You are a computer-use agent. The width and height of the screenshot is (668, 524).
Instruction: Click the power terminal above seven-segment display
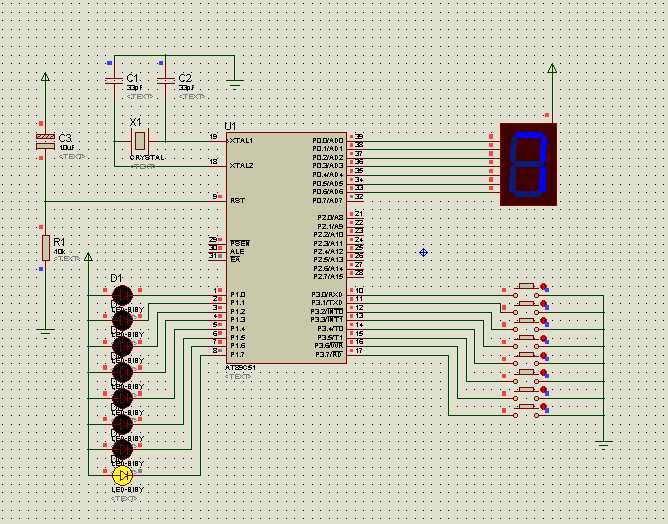[x=552, y=68]
